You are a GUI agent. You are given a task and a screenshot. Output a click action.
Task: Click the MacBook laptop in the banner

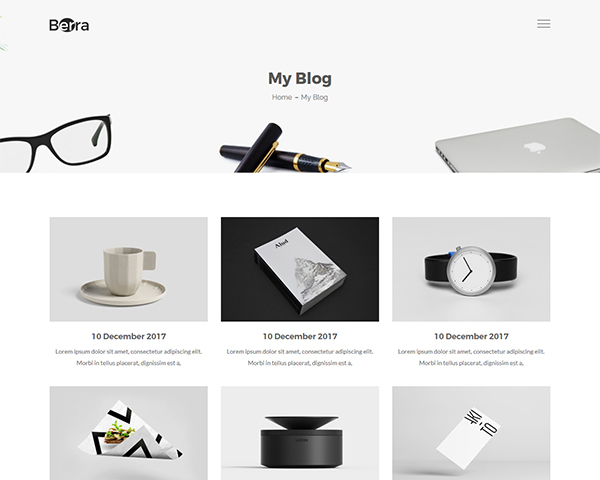(x=517, y=145)
